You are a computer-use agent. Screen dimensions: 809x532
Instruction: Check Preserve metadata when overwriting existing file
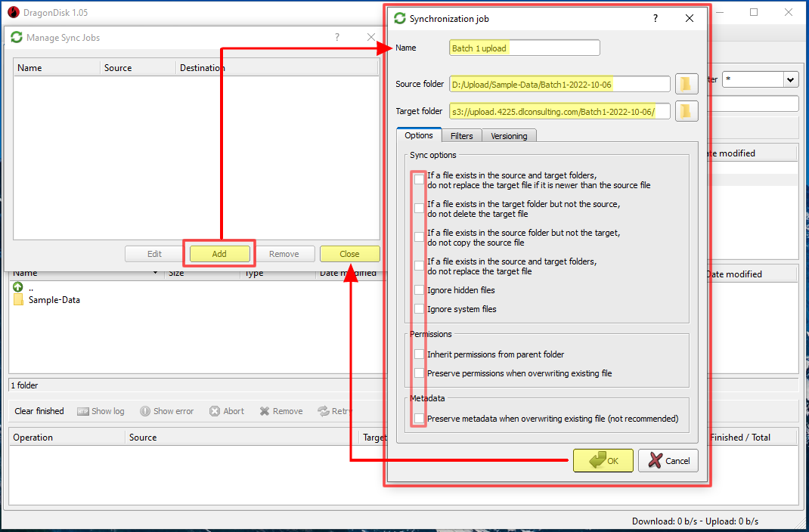pos(419,418)
